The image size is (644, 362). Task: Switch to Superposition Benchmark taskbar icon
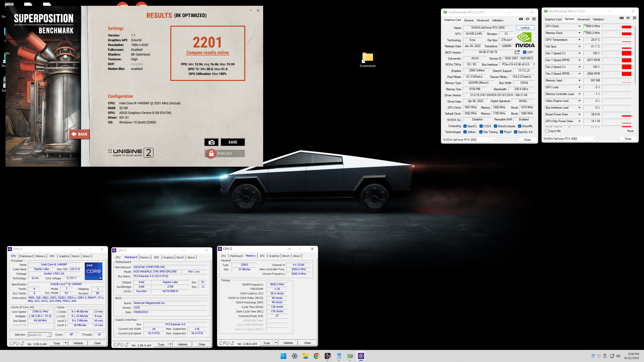tap(328, 356)
